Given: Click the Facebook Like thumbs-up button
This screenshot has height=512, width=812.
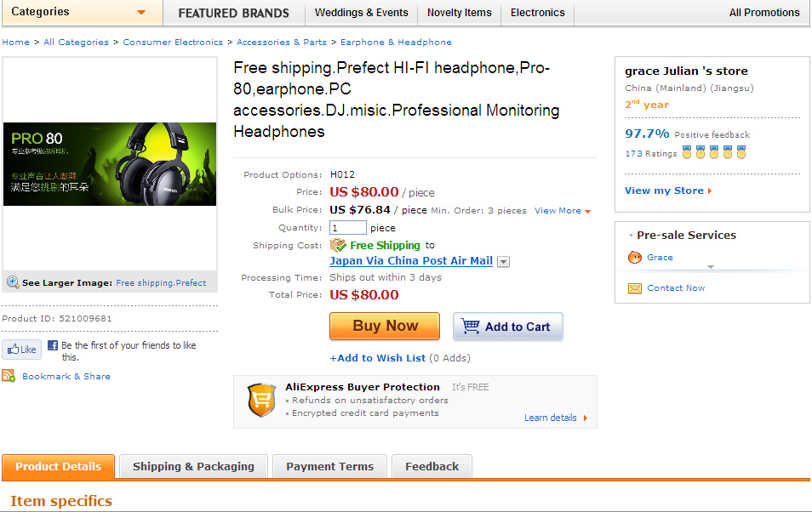Looking at the screenshot, I should [x=22, y=349].
